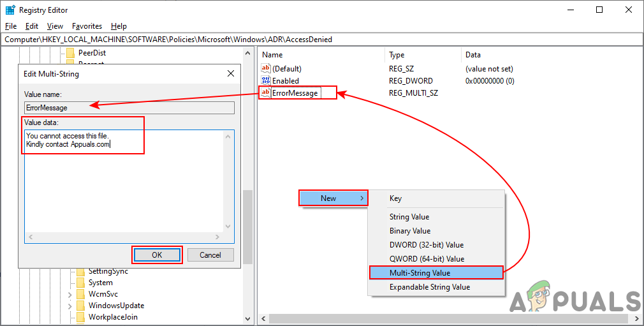Image resolution: width=644 pixels, height=326 pixels.
Task: Cancel the Edit Multi-String dialog
Action: 210,255
